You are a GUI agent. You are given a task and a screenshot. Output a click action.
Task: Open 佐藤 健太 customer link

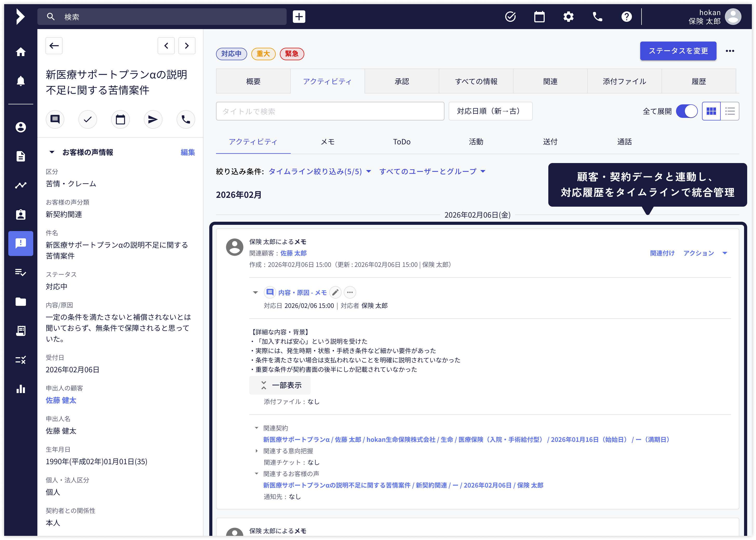(61, 400)
